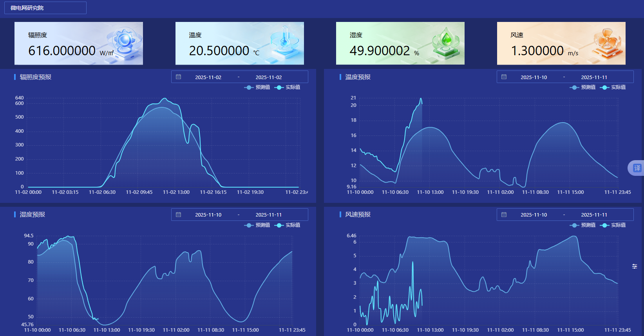The height and width of the screenshot is (336, 644).
Task: Click the calendar icon in 温度预报 date picker
Action: click(504, 77)
